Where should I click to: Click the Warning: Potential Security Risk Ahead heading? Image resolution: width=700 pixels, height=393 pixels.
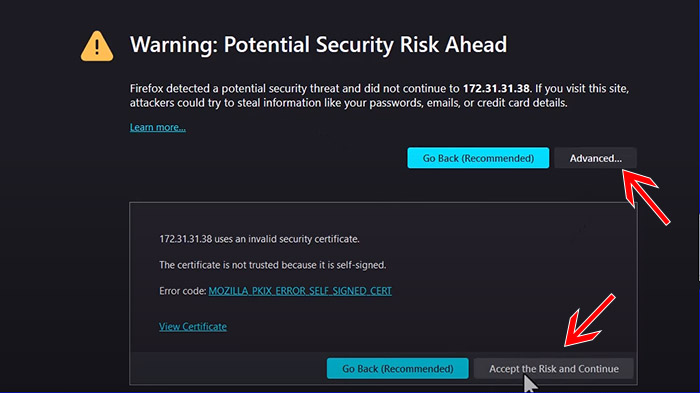tap(318, 45)
